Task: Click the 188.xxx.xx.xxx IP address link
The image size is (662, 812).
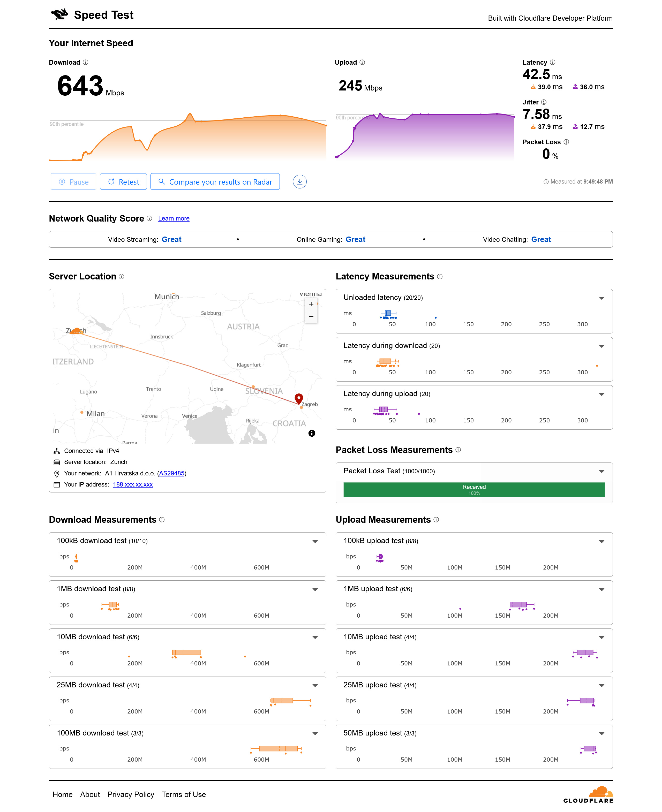Action: click(133, 484)
